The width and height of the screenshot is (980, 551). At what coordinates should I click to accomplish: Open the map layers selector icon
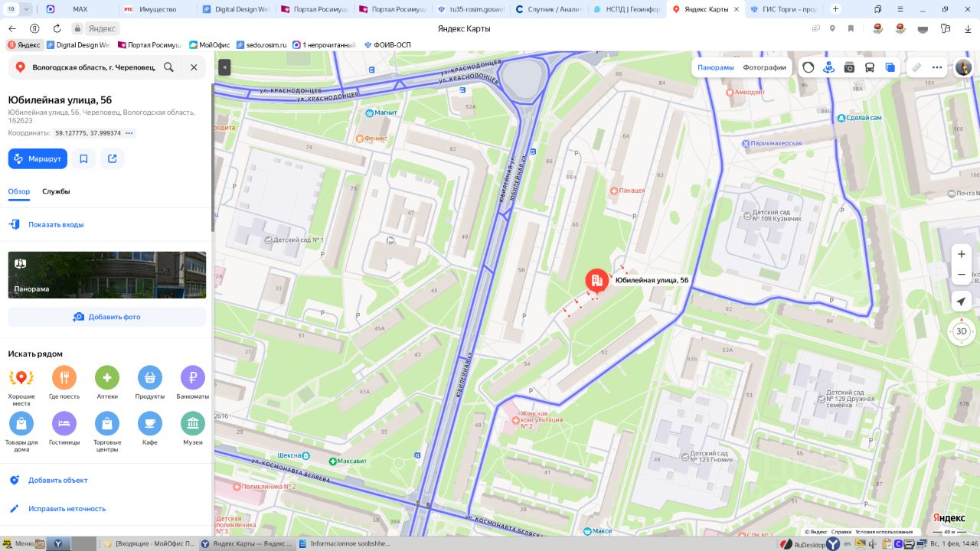(x=890, y=67)
